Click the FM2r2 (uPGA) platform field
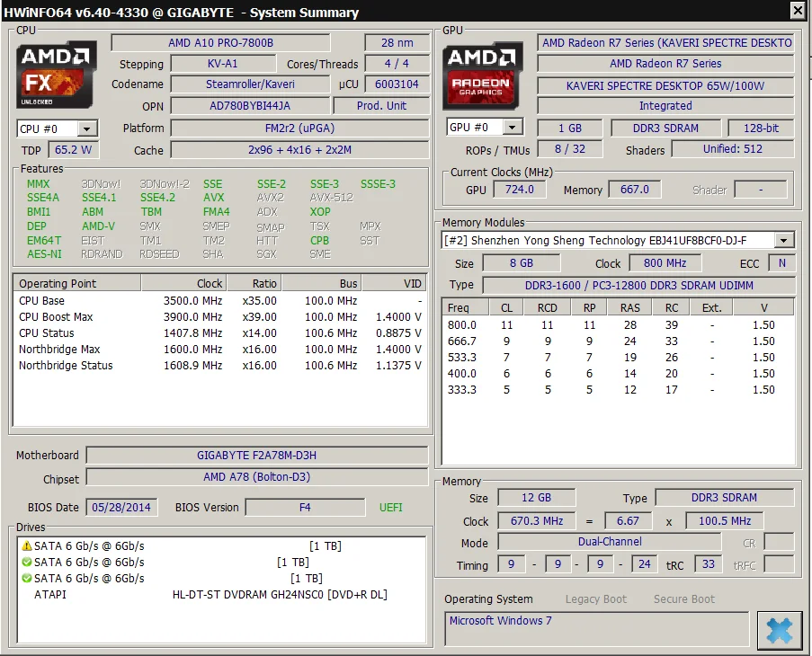 [x=299, y=129]
